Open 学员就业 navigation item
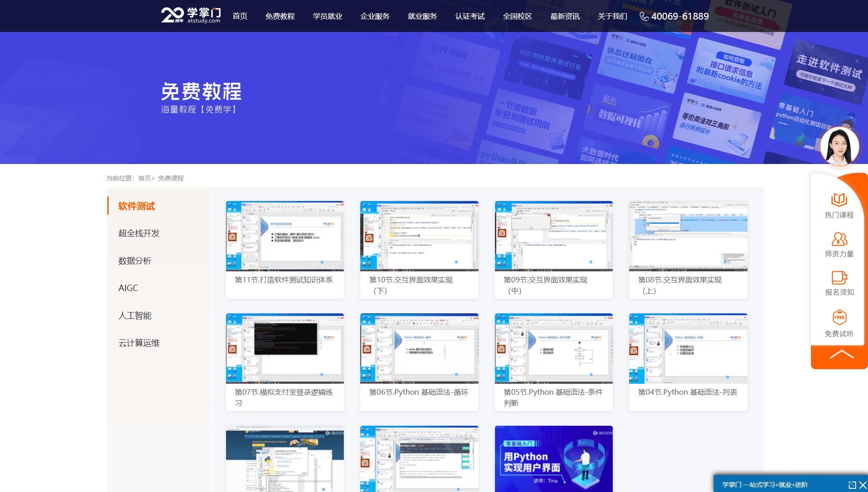This screenshot has width=868, height=492. (x=327, y=16)
